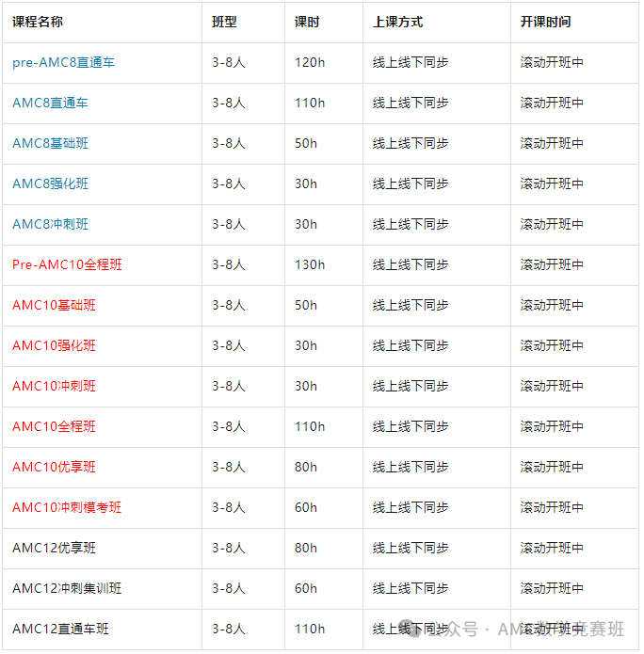Screen dimensions: 644x654
Task: Select 110h in the AMC8直通车 row
Action: [310, 103]
